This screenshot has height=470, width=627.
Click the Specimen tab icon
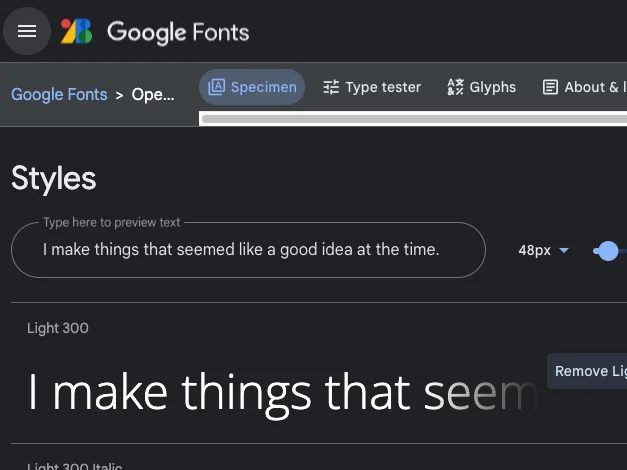tap(216, 87)
